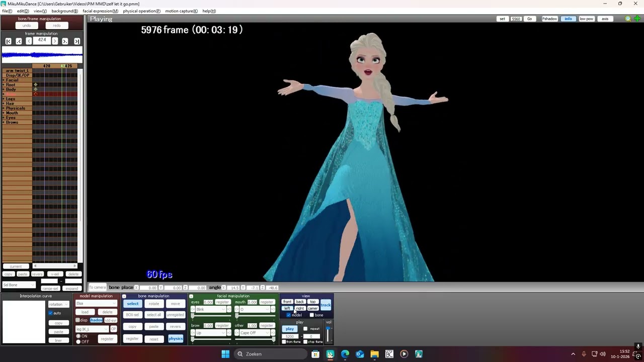
Task: Click the media player taskbar icon
Action: click(x=404, y=354)
